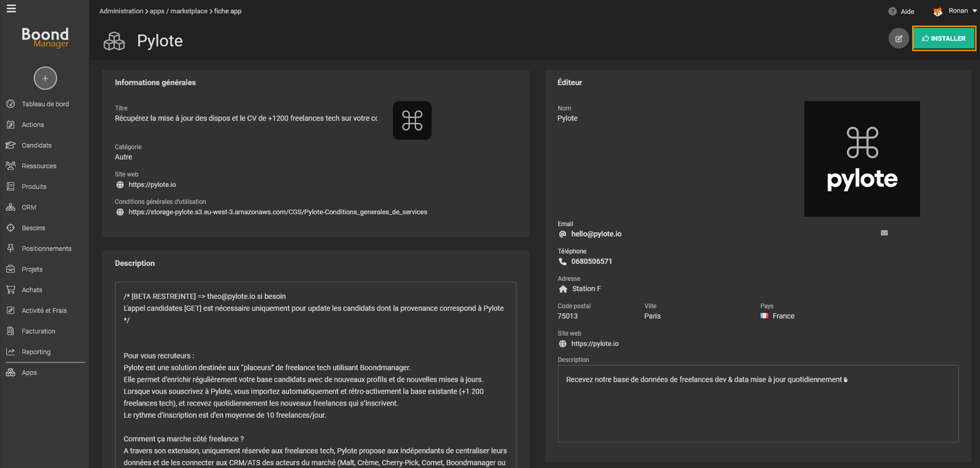The image size is (980, 468).
Task: Open the https://pylote.io link under Informations générales
Action: point(152,184)
